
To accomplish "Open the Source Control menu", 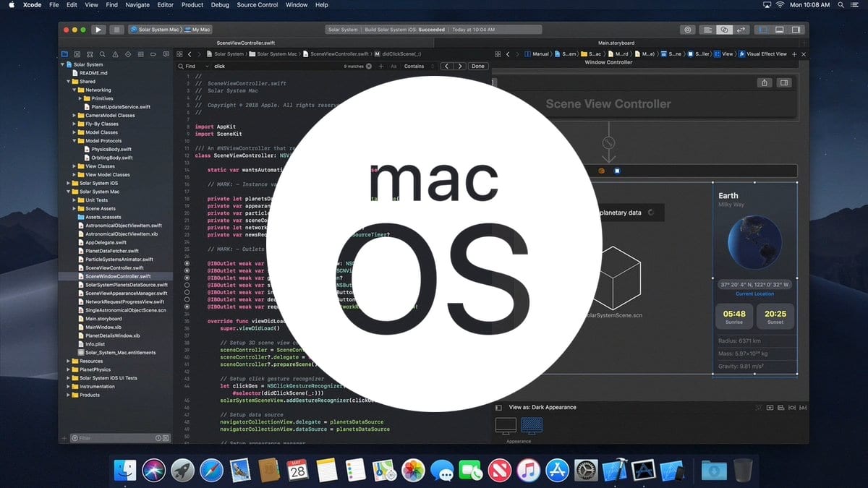I will click(x=257, y=5).
